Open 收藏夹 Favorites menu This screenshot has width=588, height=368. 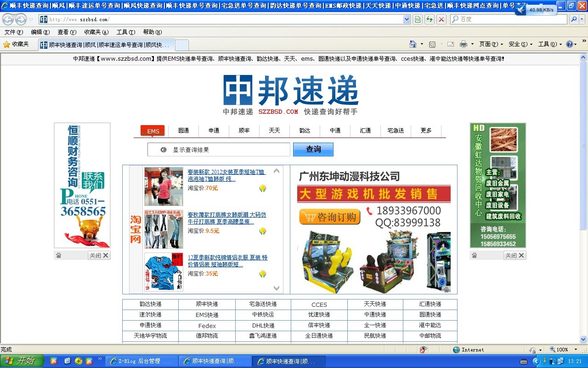tap(96, 32)
